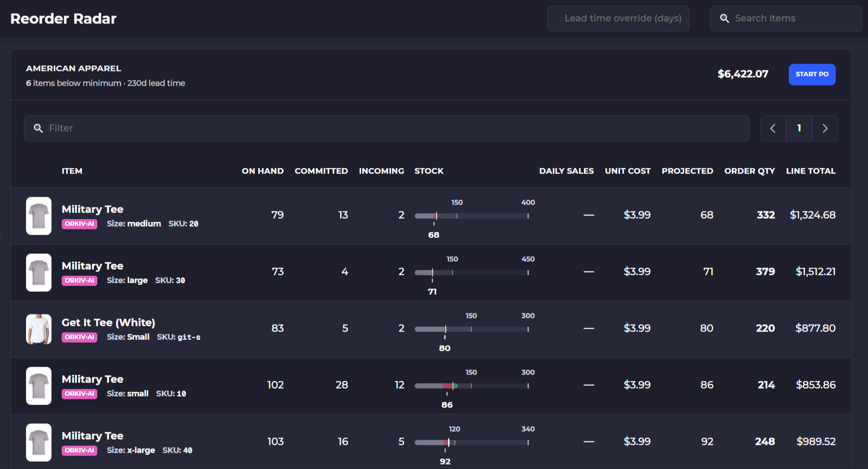Click the page number 1 button

[799, 129]
